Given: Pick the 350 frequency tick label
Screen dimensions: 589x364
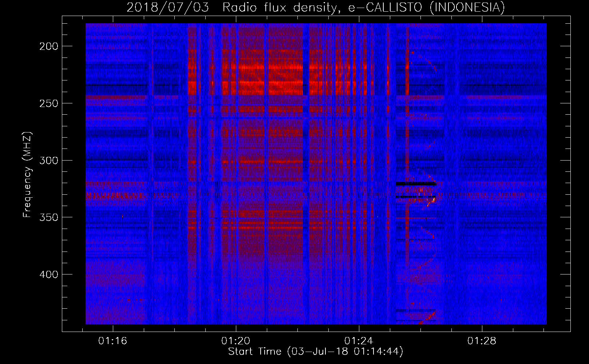Looking at the screenshot, I should 49,217.
